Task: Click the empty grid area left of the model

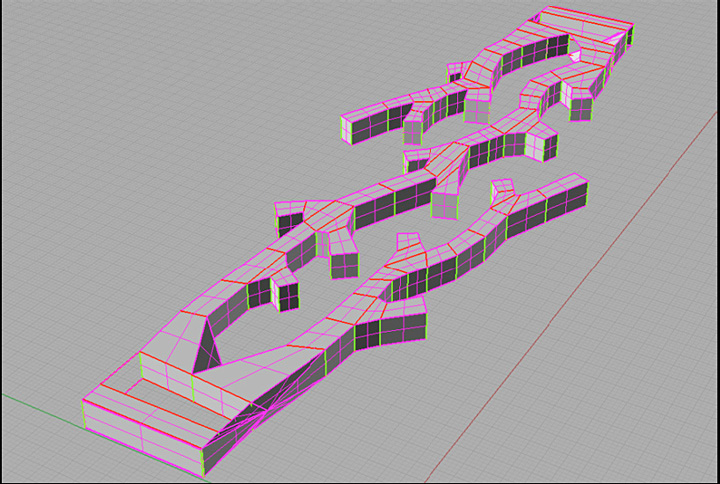Action: coord(120,250)
